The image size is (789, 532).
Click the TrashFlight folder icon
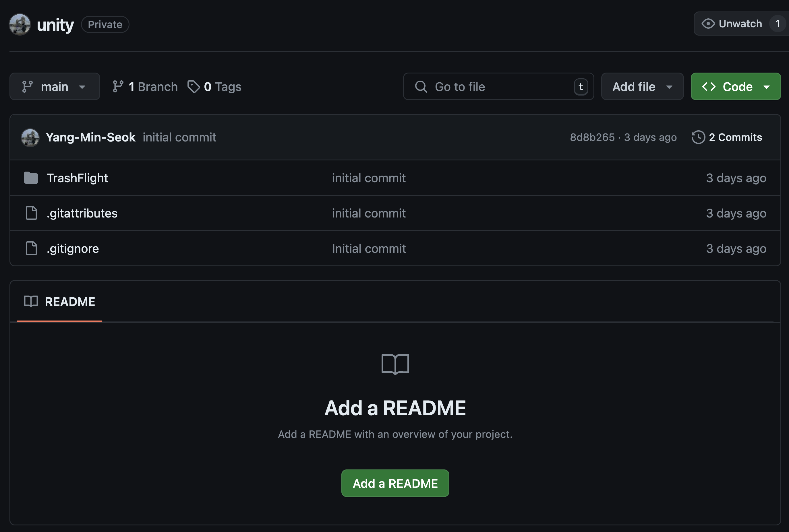pos(31,178)
